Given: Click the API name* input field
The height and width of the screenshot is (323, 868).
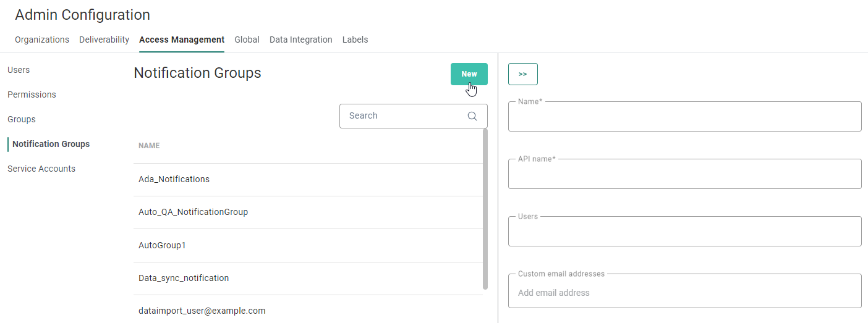Looking at the screenshot, I should pos(684,175).
